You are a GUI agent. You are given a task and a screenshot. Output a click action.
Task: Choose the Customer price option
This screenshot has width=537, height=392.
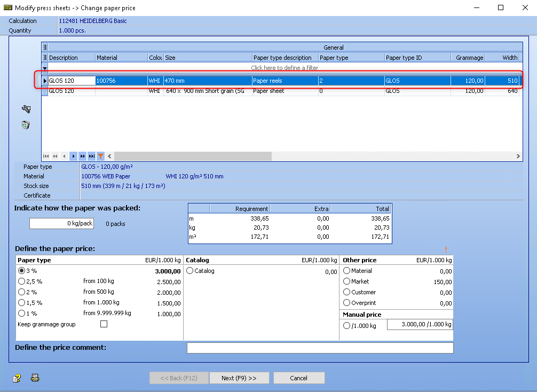coord(346,292)
